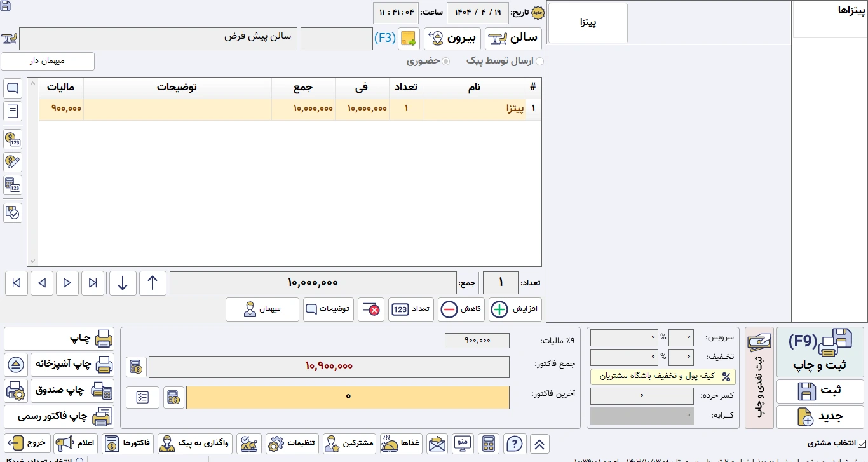This screenshot has height=462, width=868.
Task: Open the help question mark icon
Action: (515, 444)
